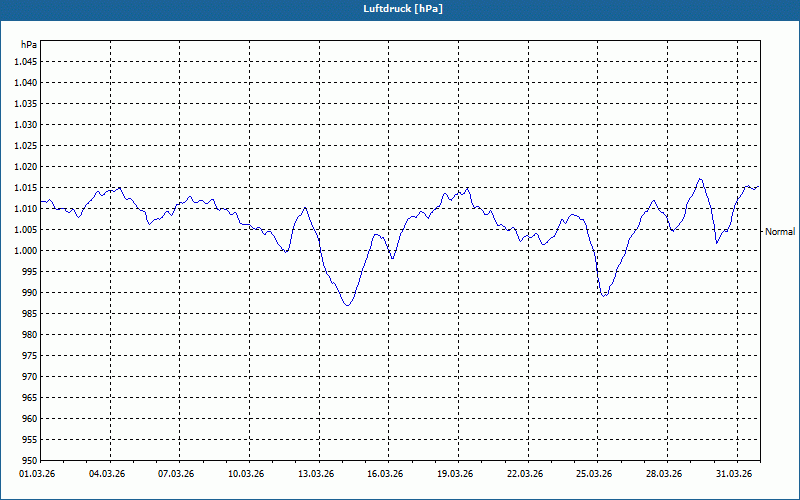Click the 1.010 pressure axis value
The height and width of the screenshot is (500, 800).
tap(26, 209)
